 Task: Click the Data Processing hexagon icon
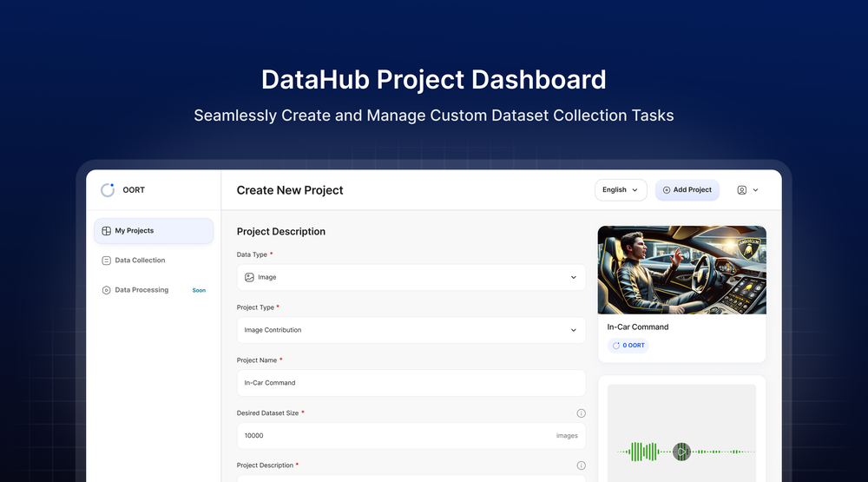(106, 290)
